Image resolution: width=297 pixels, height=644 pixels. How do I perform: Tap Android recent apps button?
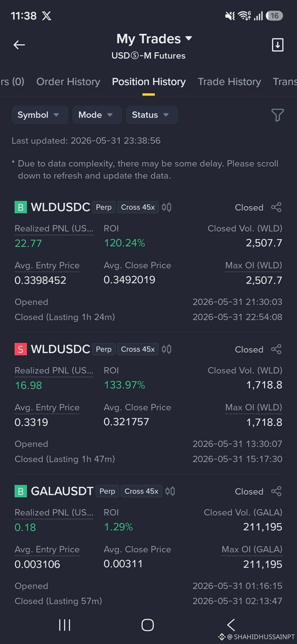coord(65,625)
